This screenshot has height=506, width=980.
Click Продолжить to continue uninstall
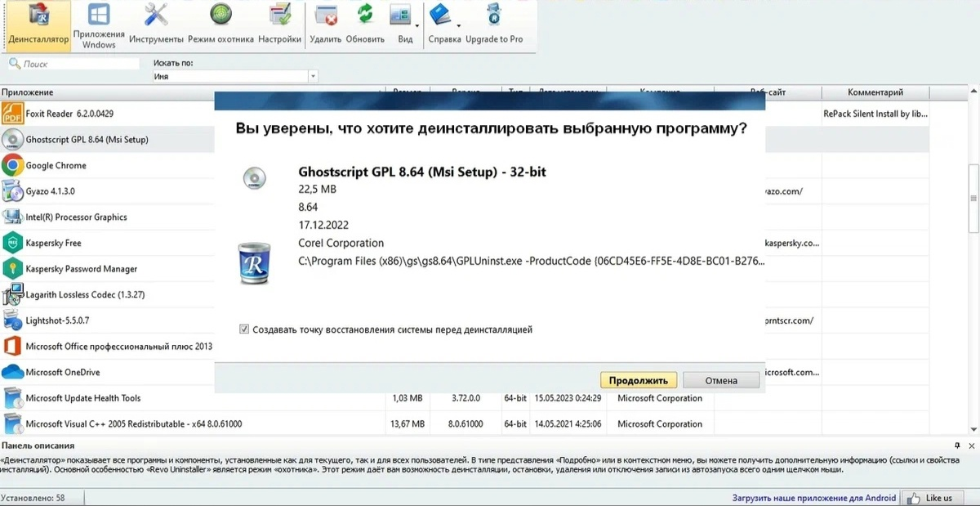[639, 380]
